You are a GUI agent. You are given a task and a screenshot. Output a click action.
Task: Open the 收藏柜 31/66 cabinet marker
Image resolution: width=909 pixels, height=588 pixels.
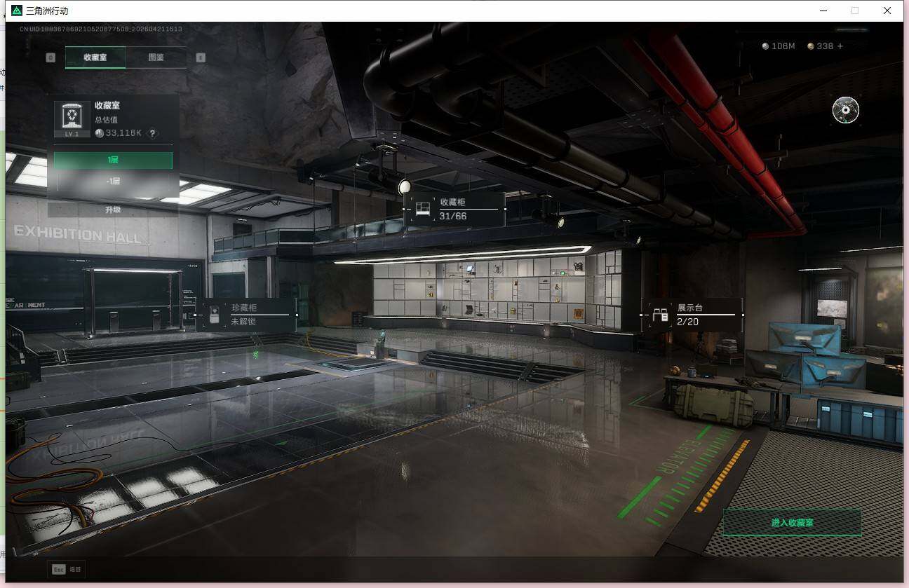click(454, 210)
